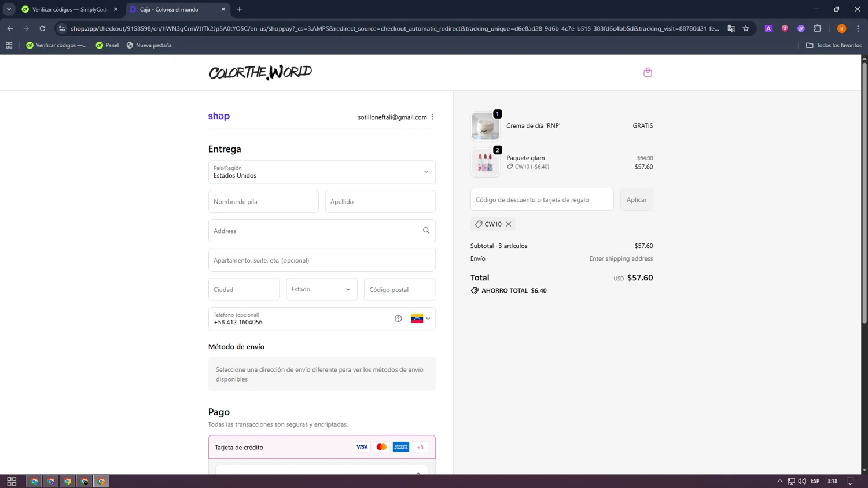868x488 pixels.
Task: Open the Chrome profile avatar
Action: coord(841,28)
